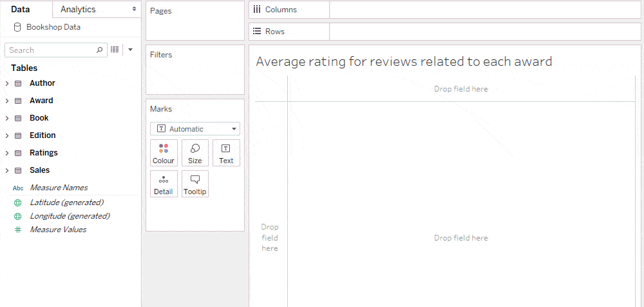The image size is (644, 307).
Task: Select the Data tab
Action: tap(21, 9)
